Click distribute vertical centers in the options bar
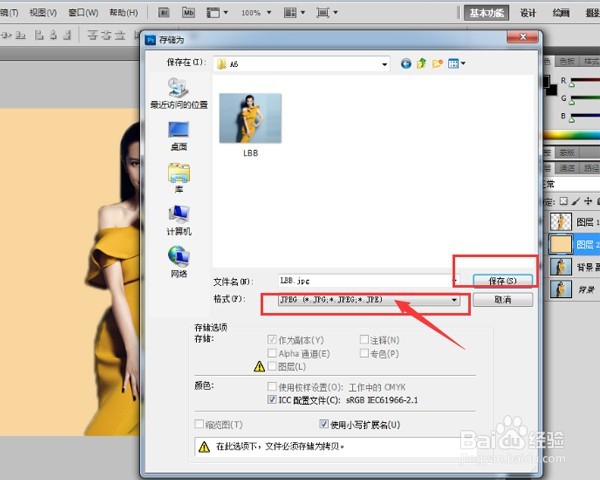 point(106,35)
